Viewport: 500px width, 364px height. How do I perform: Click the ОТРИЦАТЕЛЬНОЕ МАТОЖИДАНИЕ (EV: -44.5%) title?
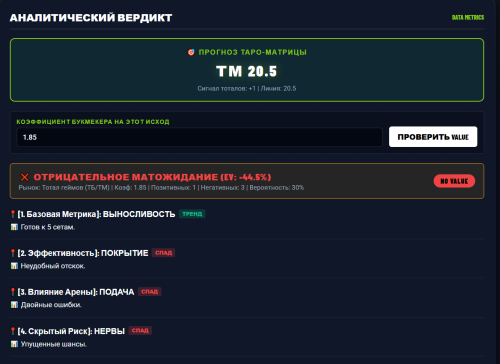(x=152, y=177)
